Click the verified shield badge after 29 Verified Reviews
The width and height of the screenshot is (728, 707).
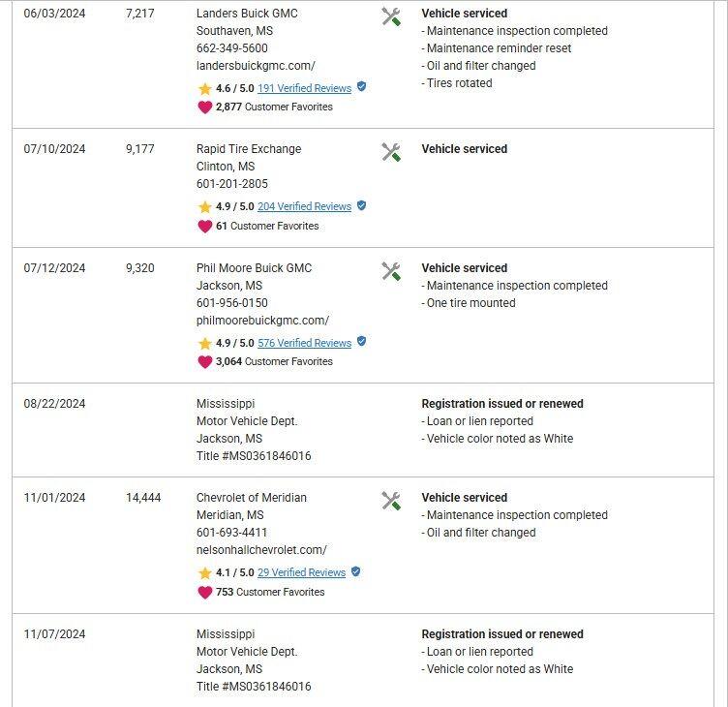point(355,571)
